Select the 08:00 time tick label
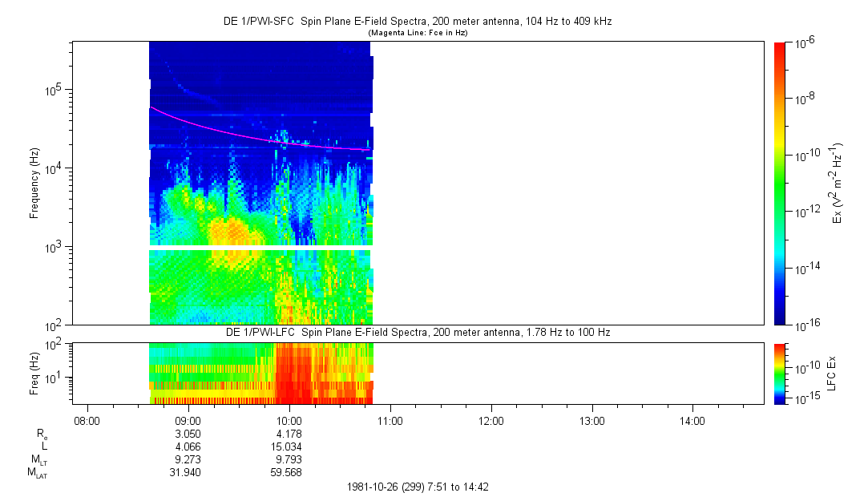Viewport: 868px width, 497px height. coord(87,421)
